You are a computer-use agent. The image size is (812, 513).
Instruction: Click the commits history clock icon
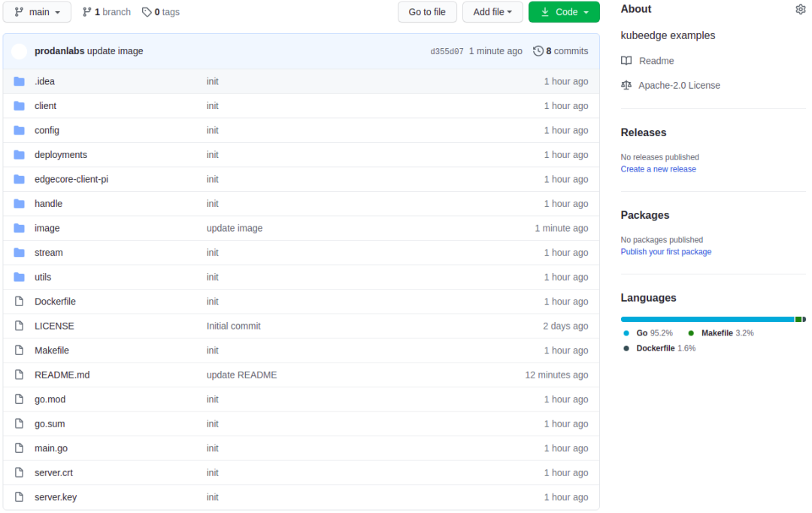tap(538, 51)
